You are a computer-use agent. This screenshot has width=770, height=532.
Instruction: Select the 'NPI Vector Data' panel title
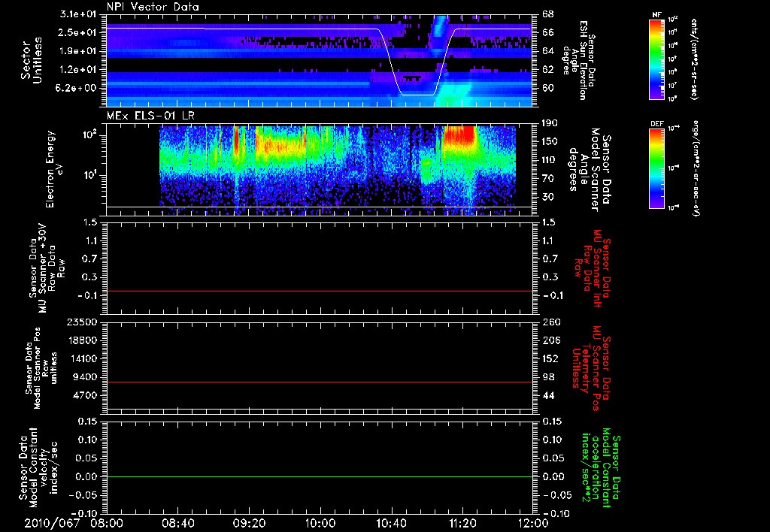pos(153,7)
